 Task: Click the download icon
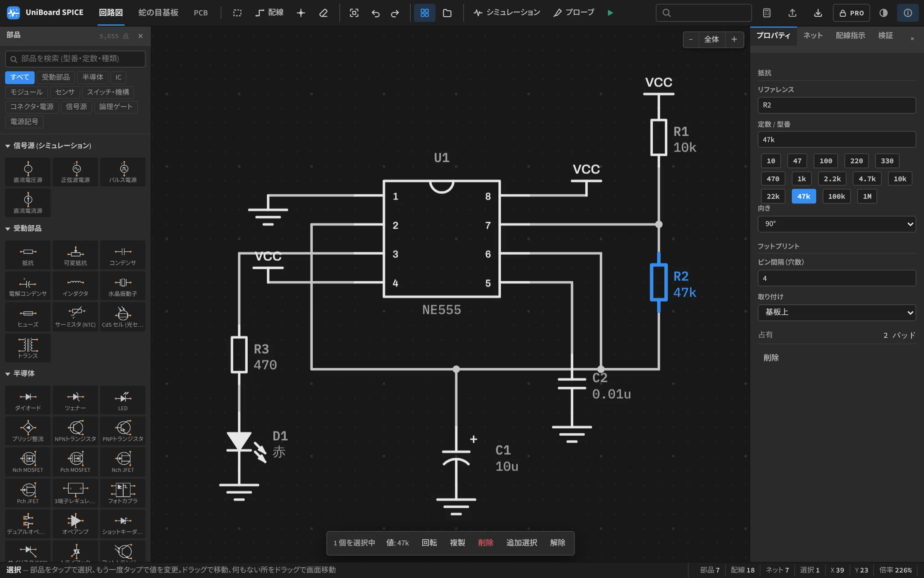click(x=818, y=13)
